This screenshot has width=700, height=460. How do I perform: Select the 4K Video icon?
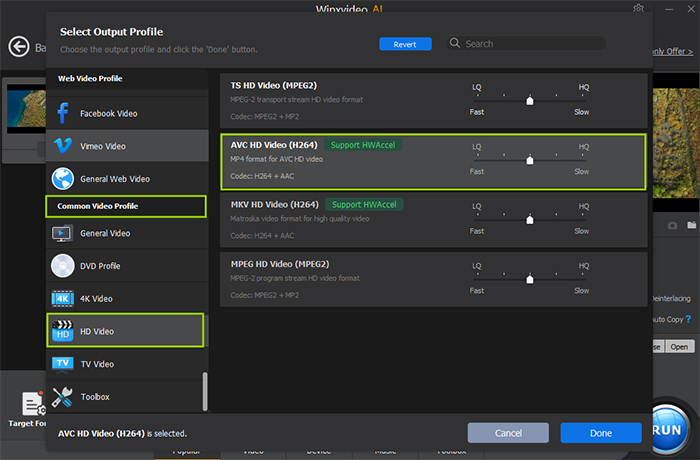(x=62, y=299)
